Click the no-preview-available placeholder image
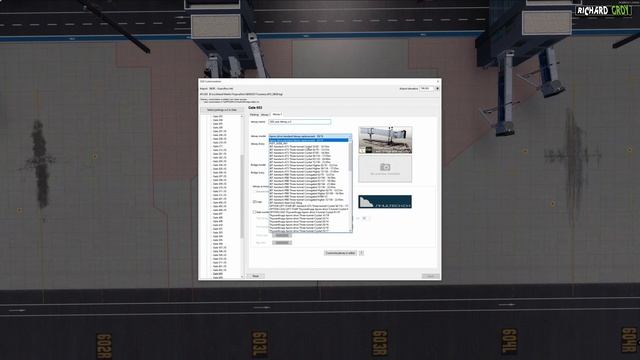This screenshot has width=640, height=360. point(385,169)
